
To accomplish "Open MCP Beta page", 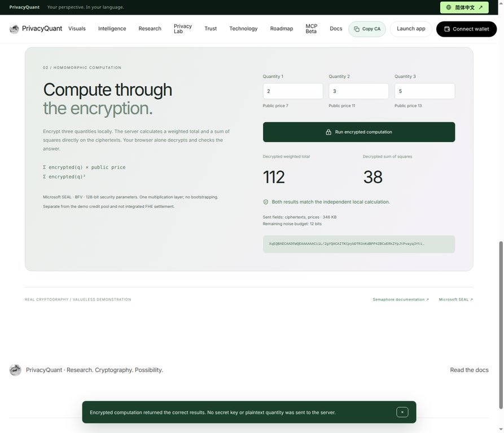I will pyautogui.click(x=311, y=29).
